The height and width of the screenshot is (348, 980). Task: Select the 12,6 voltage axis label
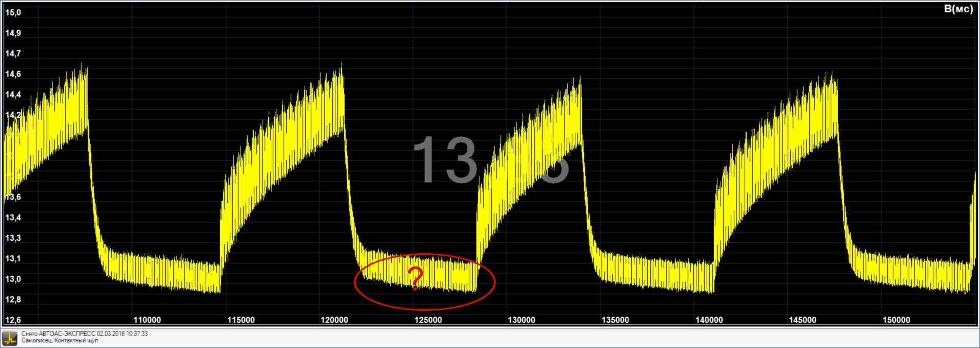pos(13,320)
